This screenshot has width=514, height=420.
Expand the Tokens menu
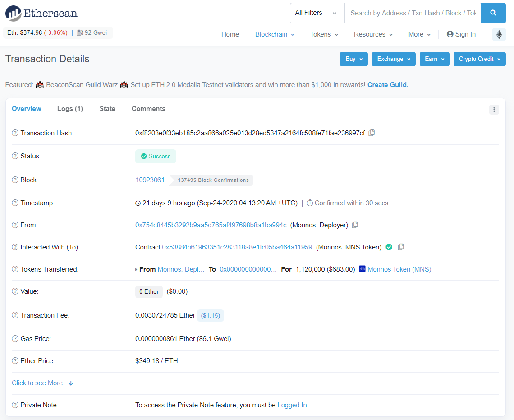click(x=324, y=34)
